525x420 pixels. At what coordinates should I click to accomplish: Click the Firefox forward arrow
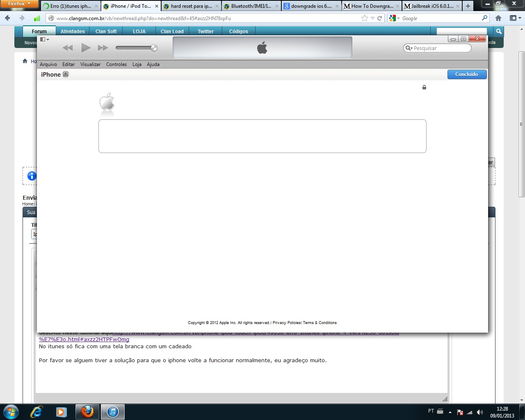click(22, 18)
